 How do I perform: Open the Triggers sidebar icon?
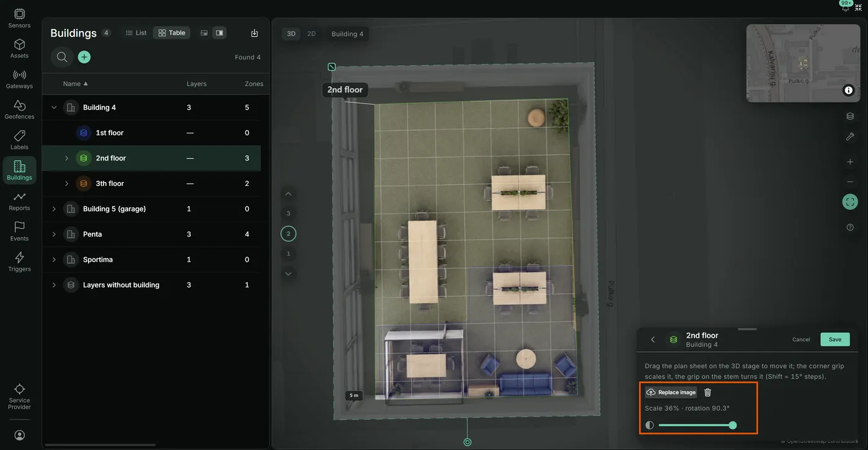coord(19,262)
